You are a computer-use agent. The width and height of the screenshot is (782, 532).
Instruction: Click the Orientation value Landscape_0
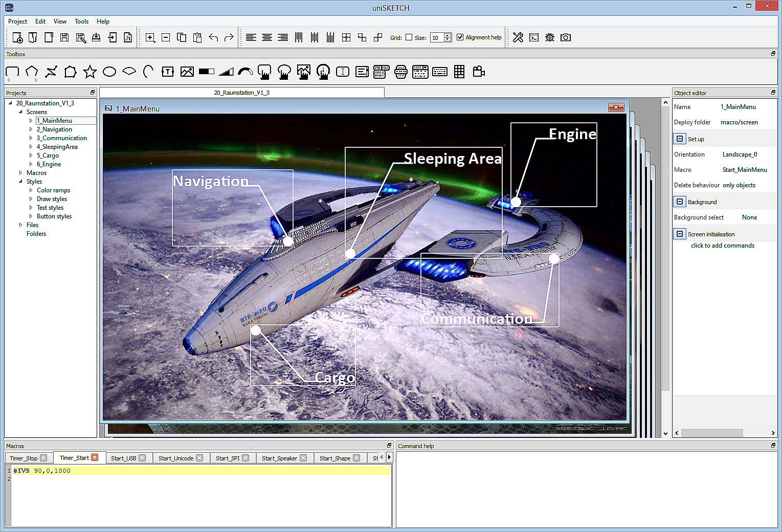tap(740, 154)
